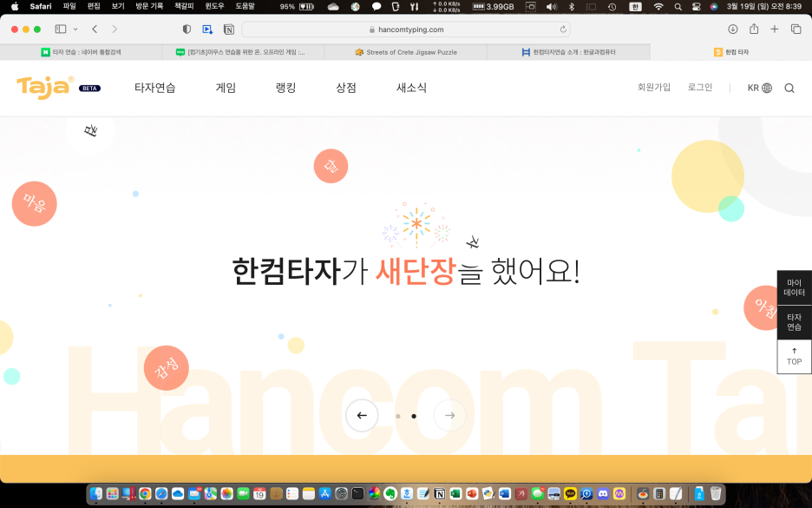Click the 마이 데이터 side button
Image resolution: width=812 pixels, height=508 pixels.
794,287
